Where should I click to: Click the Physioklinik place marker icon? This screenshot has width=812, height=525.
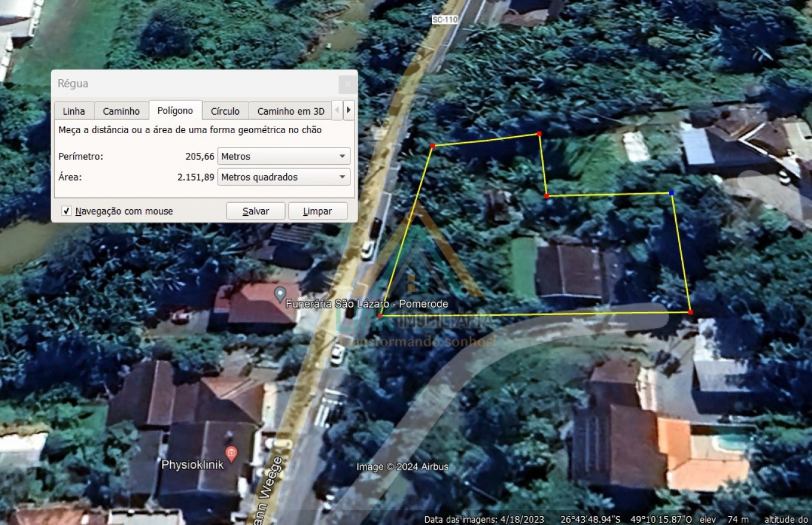coord(231,454)
